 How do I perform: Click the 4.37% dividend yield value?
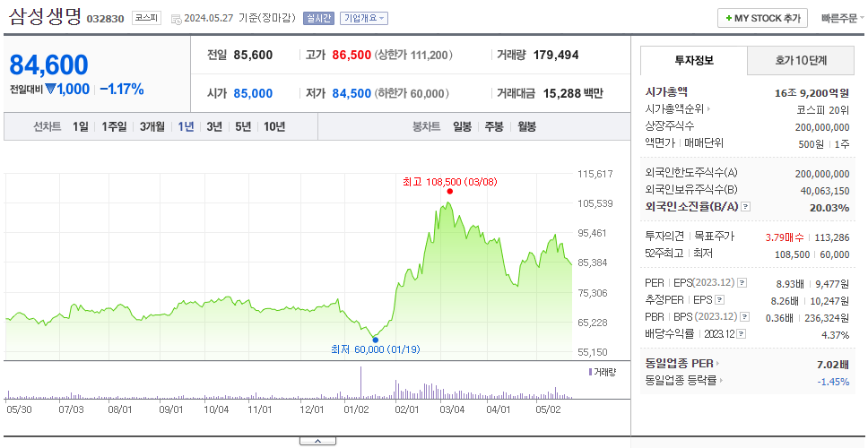pyautogui.click(x=837, y=335)
